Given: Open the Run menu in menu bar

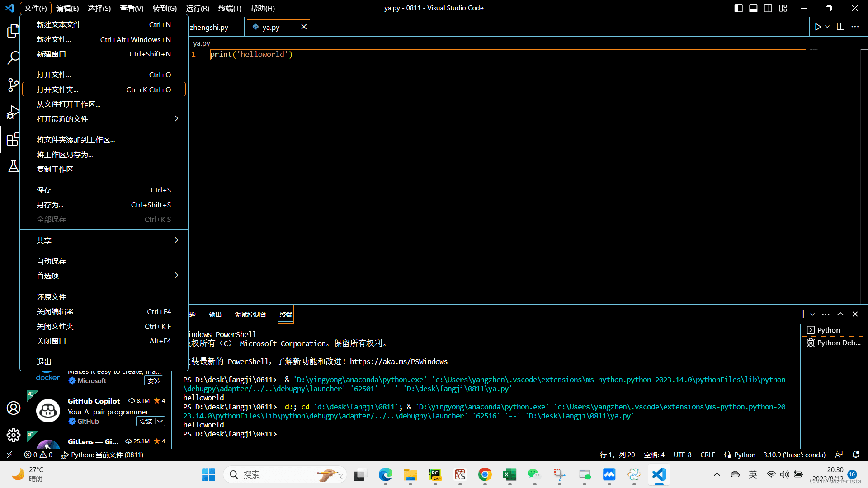Looking at the screenshot, I should point(198,8).
